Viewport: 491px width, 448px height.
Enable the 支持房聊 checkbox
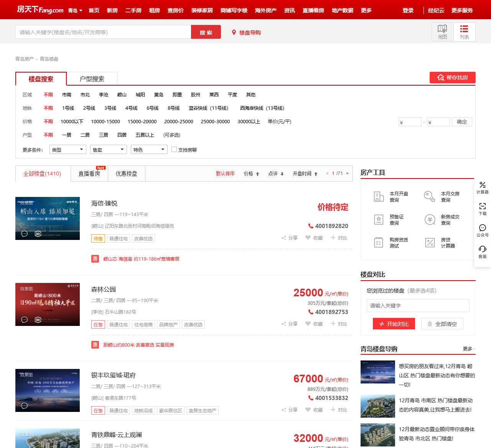174,149
